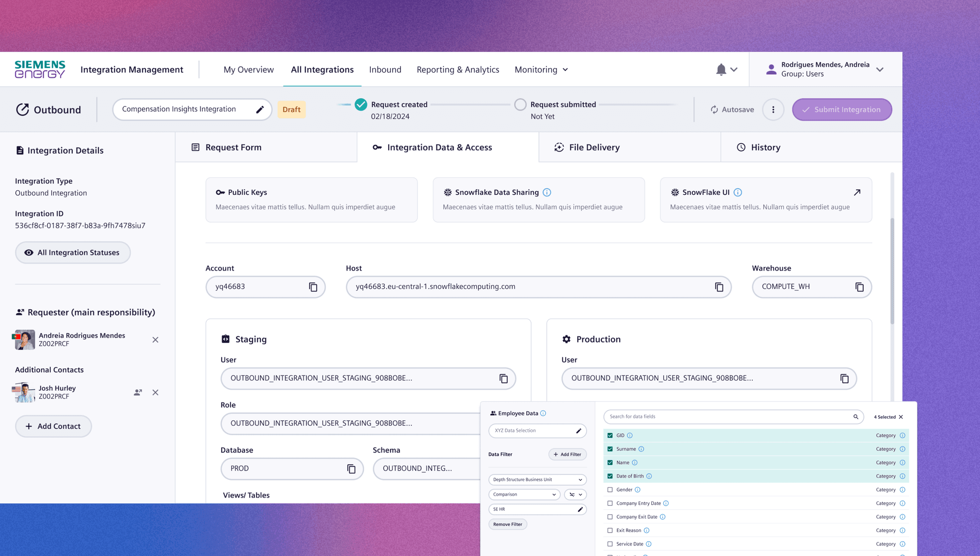Viewport: 980px width, 556px height.
Task: Uncheck the GID data field
Action: (x=610, y=435)
